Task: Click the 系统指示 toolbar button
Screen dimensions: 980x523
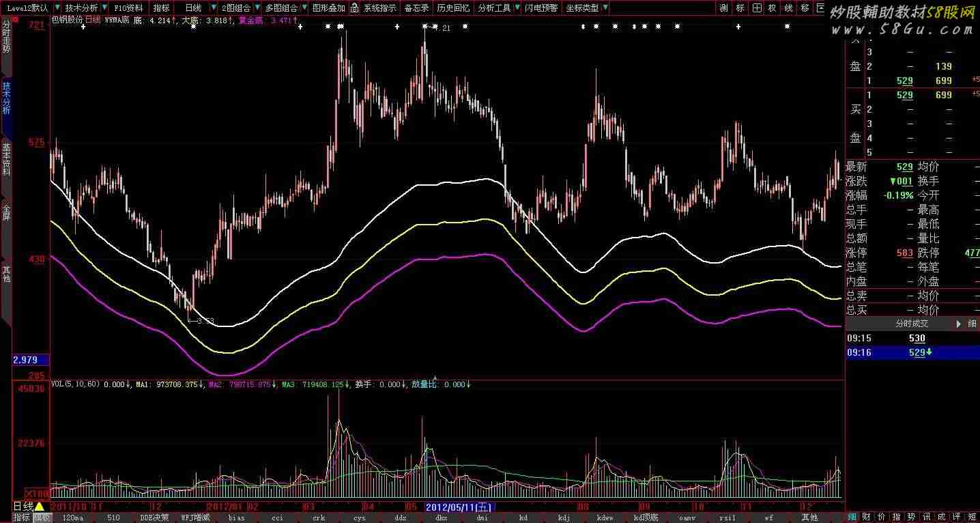Action: (379, 8)
